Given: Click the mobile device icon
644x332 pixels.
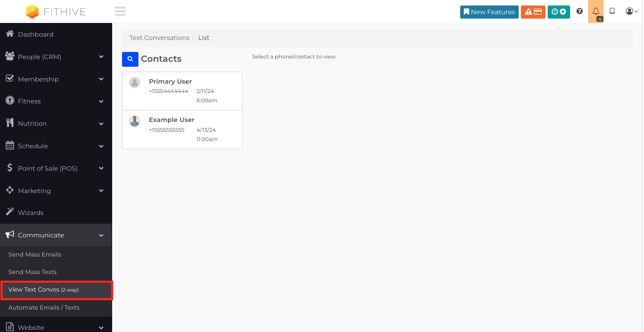Looking at the screenshot, I should click(612, 11).
